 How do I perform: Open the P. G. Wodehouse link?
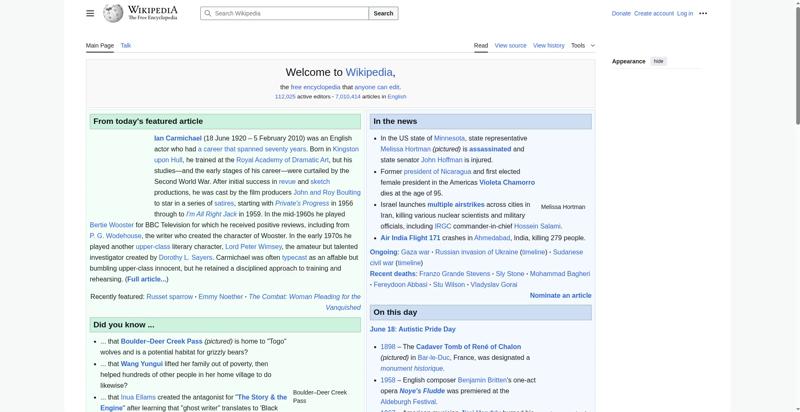(x=115, y=236)
